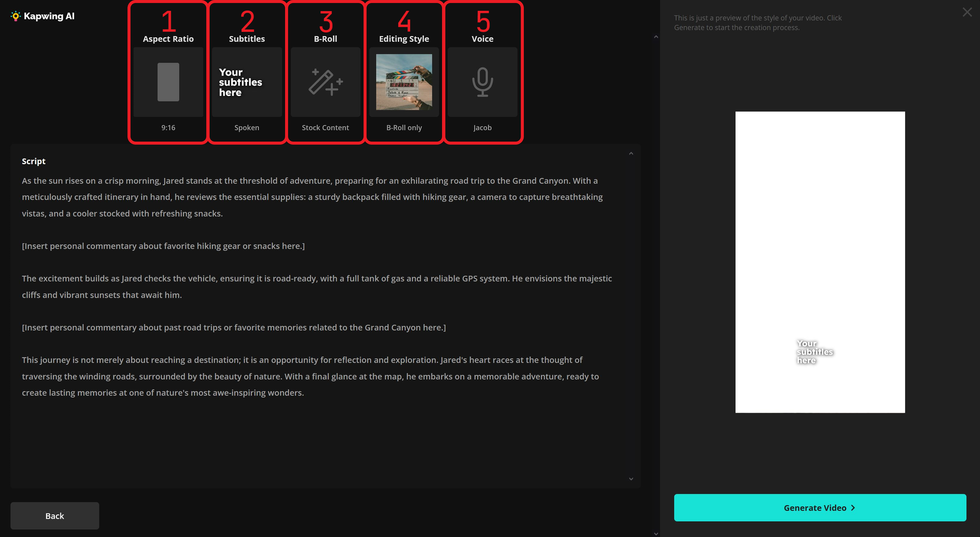Change the Stock Content B-Roll setting

(x=325, y=127)
